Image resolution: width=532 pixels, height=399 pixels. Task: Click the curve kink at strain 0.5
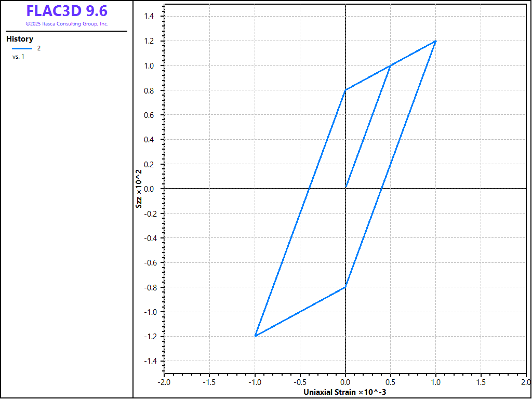pyautogui.click(x=390, y=65)
